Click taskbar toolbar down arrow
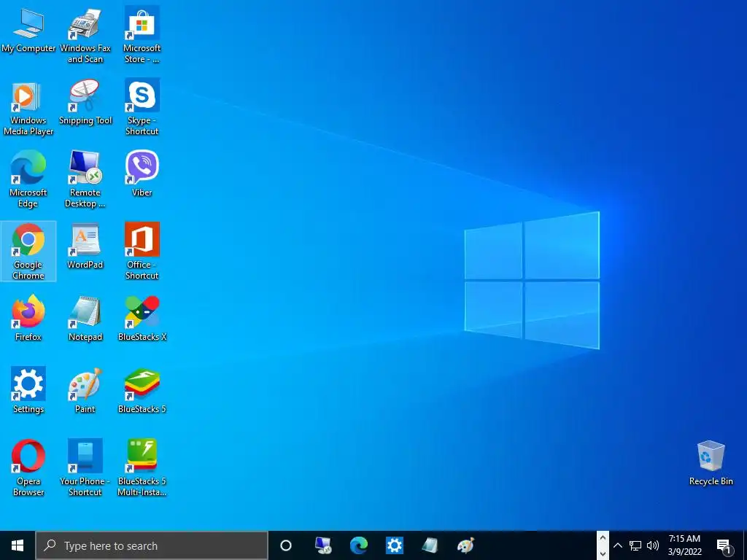Screen dimensions: 747x560 603,553
